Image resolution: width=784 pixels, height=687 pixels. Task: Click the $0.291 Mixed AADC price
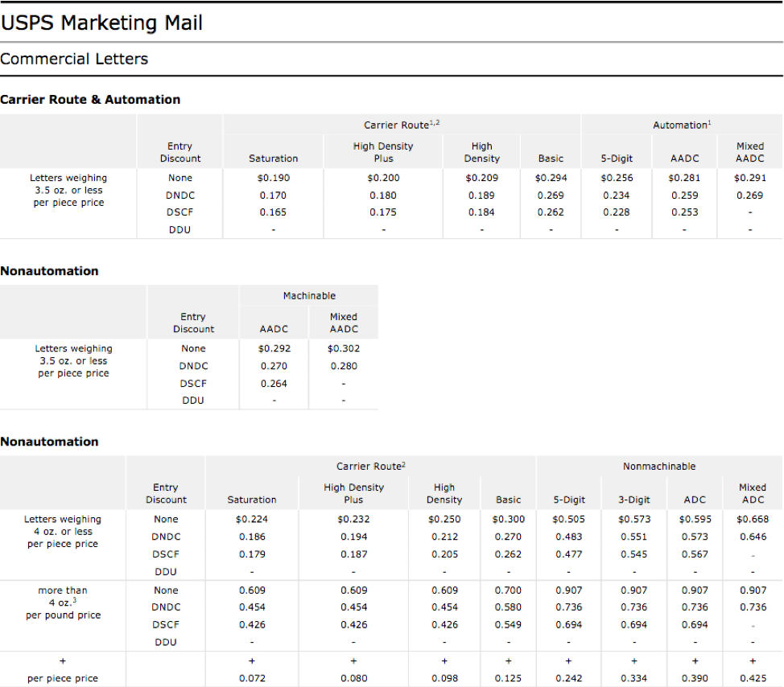pyautogui.click(x=750, y=178)
